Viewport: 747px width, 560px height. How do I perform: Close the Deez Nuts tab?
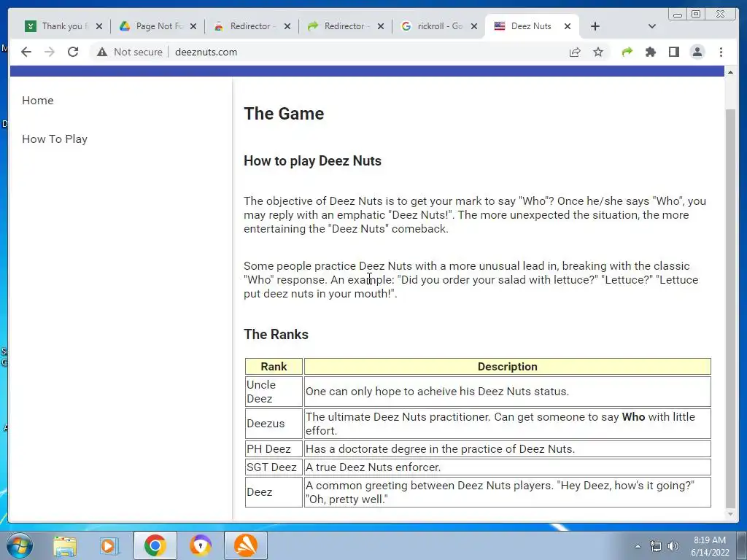568,26
